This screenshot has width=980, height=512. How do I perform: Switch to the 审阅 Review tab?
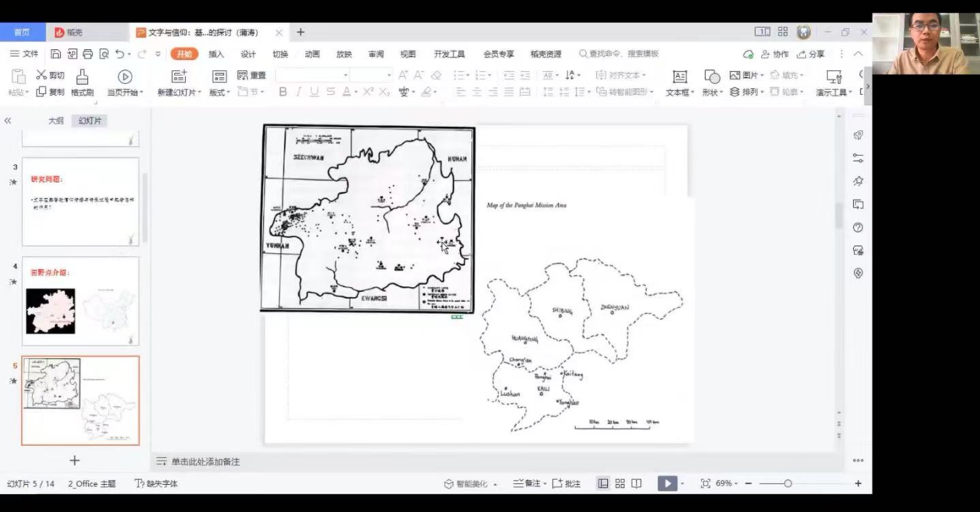click(x=376, y=54)
